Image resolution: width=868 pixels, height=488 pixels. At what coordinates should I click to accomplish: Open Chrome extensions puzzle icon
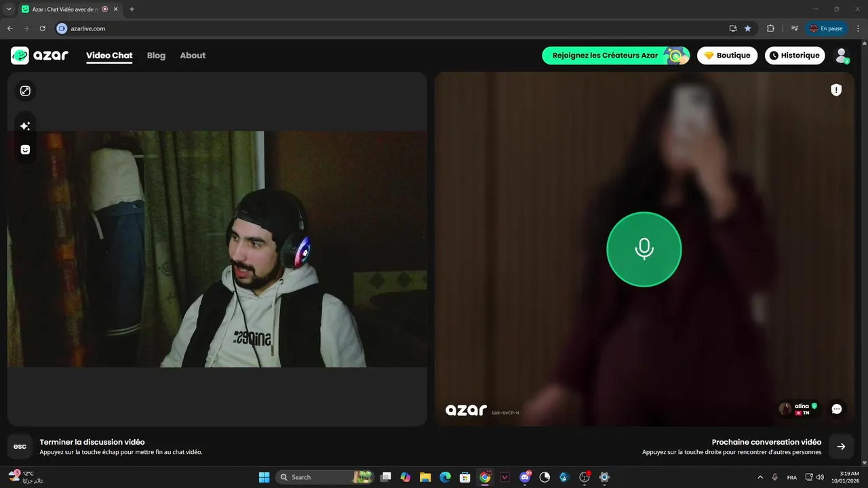click(x=770, y=28)
